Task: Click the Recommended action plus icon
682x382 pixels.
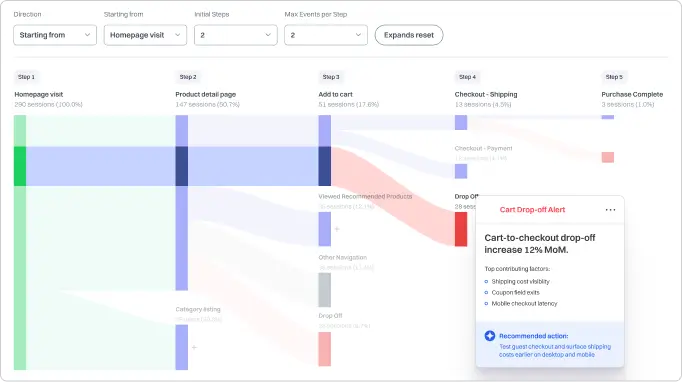Action: coord(490,335)
